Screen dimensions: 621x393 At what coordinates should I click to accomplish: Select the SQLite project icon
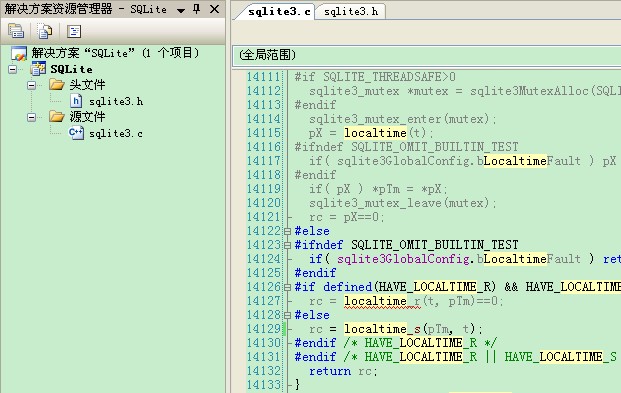coord(38,69)
